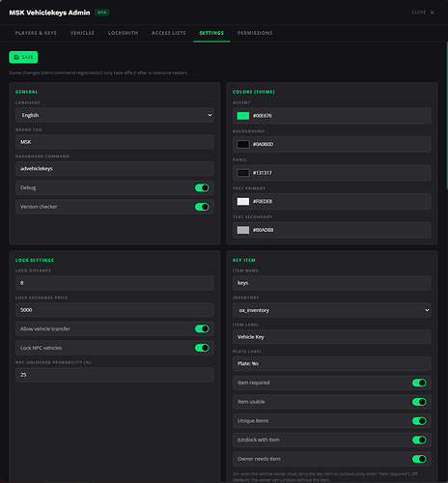Click the Item Name input field
The image size is (448, 483).
click(332, 283)
